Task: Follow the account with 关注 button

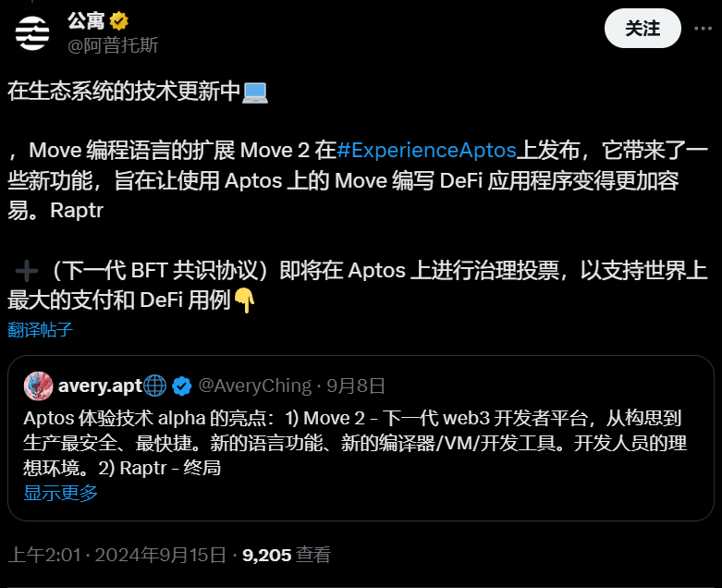Action: pyautogui.click(x=642, y=29)
